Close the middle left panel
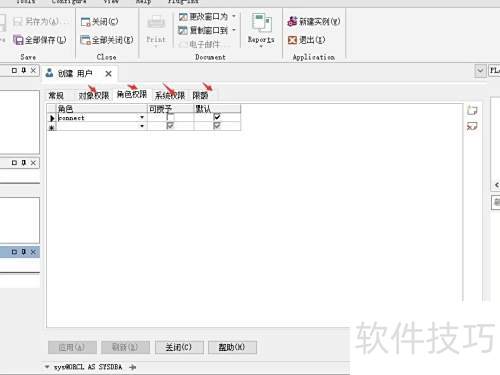Viewport: 500px width, 375px height. 33,163
